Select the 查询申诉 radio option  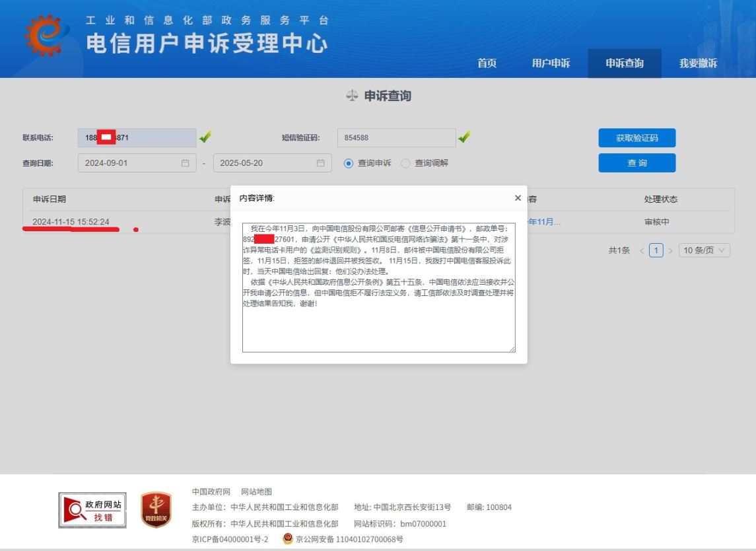click(x=348, y=164)
